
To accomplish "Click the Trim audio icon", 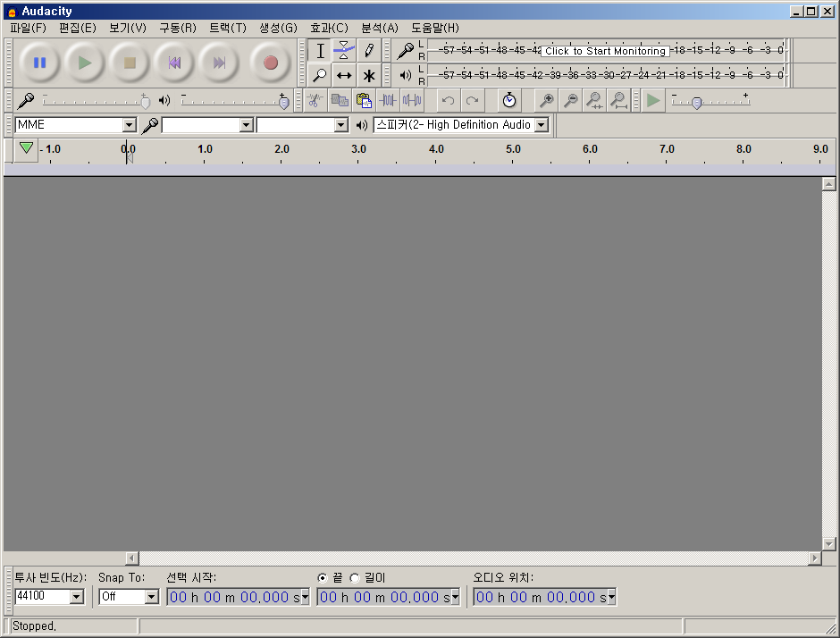I will (388, 100).
